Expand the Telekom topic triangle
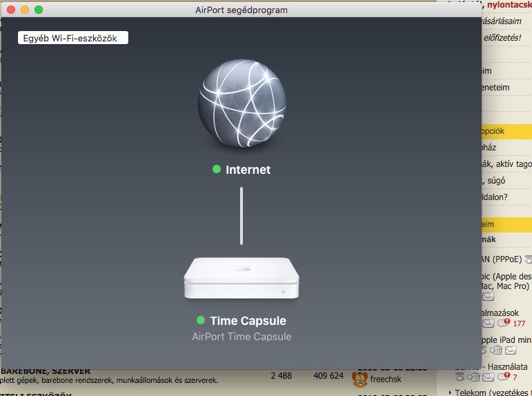 [450, 393]
